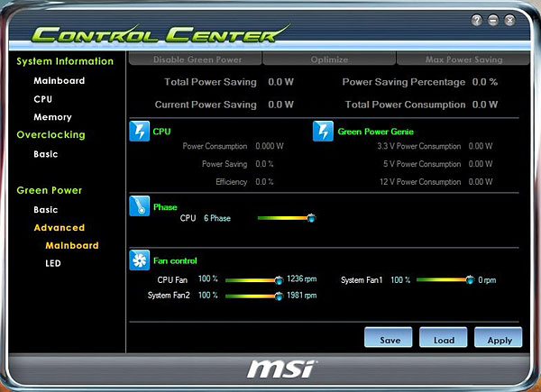Open help with the question mark icon
This screenshot has width=541, height=392.
pos(476,21)
